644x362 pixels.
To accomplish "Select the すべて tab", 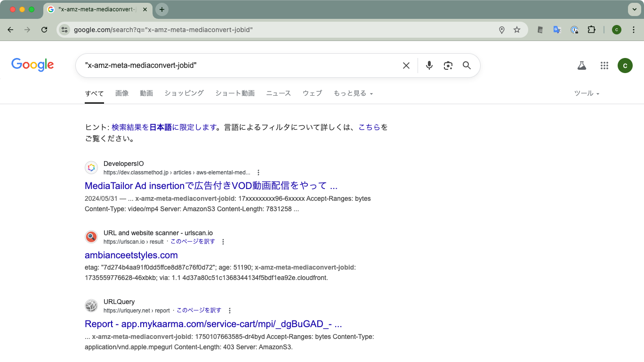I will pos(94,93).
